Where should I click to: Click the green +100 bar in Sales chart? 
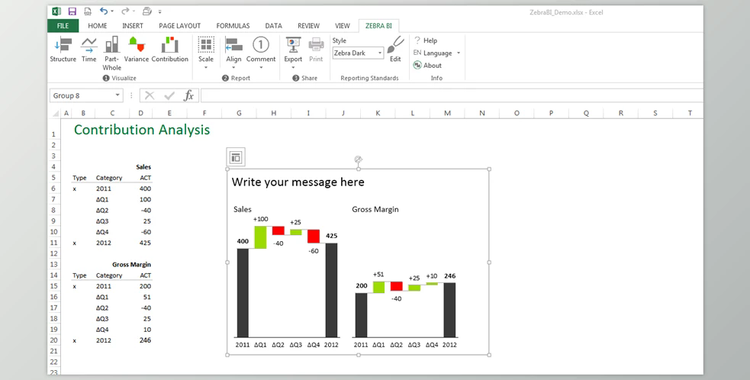[x=260, y=237]
